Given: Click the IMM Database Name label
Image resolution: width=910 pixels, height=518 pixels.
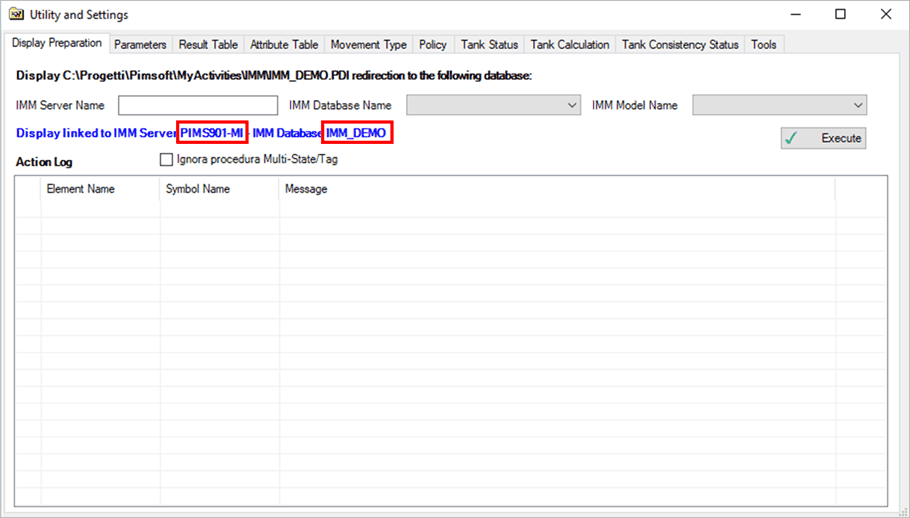Looking at the screenshot, I should click(340, 106).
